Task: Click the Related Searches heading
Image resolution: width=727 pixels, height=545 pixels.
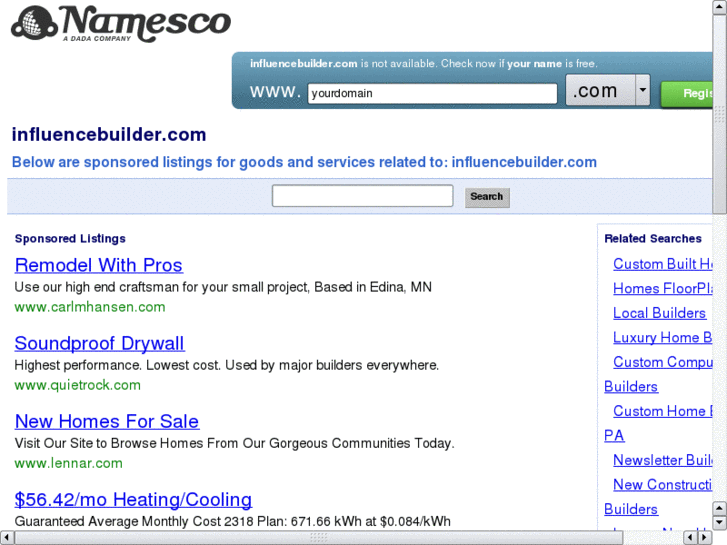Action: pyautogui.click(x=653, y=239)
